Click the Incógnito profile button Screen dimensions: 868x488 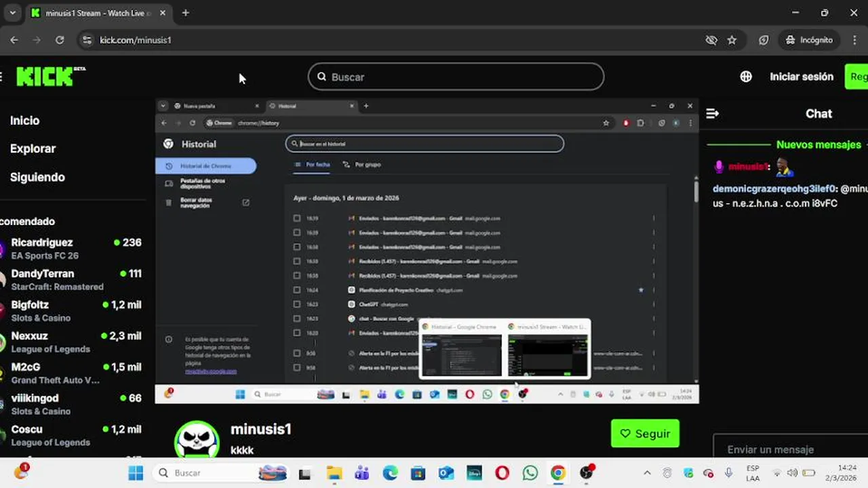click(x=809, y=40)
